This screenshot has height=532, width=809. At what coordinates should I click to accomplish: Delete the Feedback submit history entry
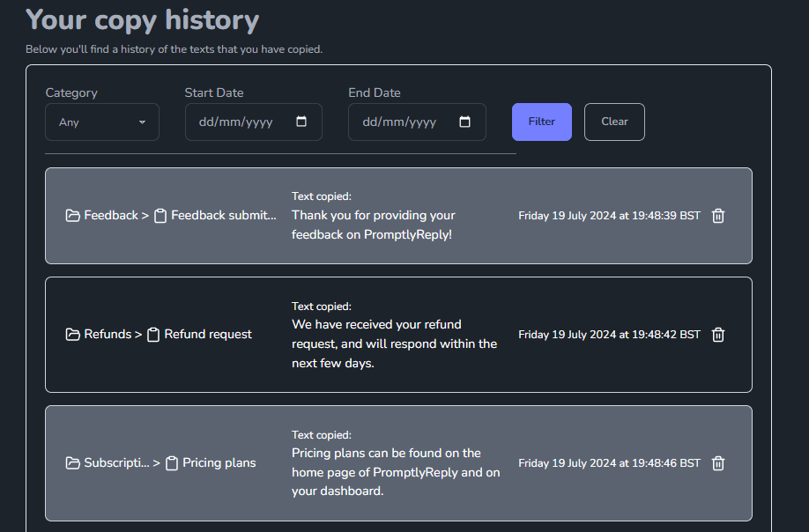(717, 216)
